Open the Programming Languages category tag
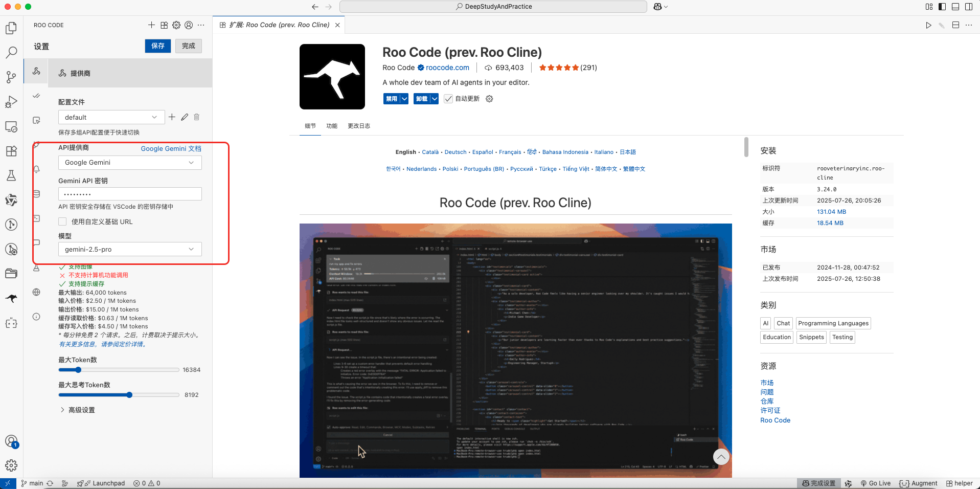 (x=833, y=323)
